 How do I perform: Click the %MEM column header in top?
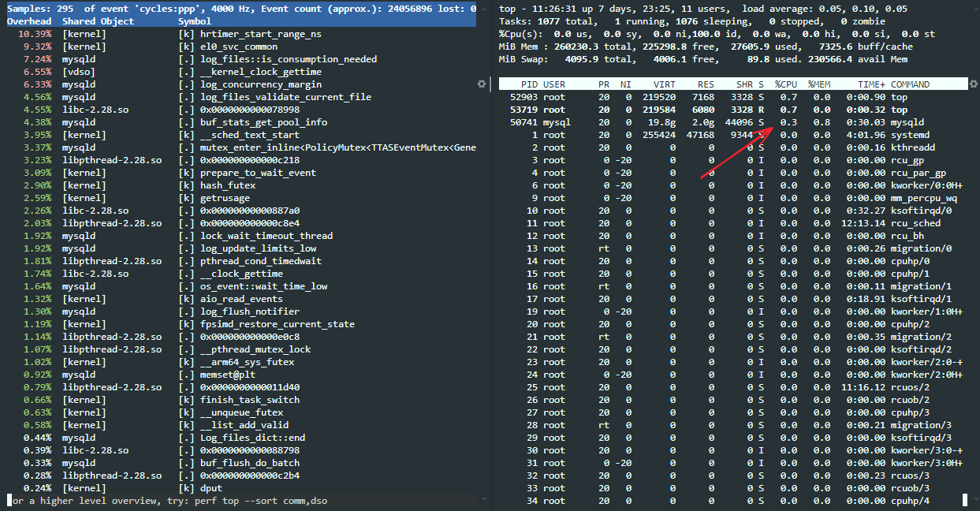(820, 84)
